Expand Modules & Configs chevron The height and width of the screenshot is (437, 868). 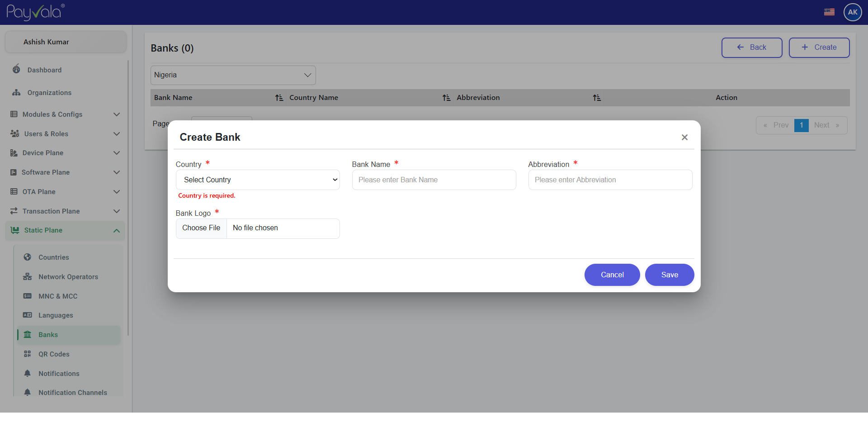coord(117,114)
